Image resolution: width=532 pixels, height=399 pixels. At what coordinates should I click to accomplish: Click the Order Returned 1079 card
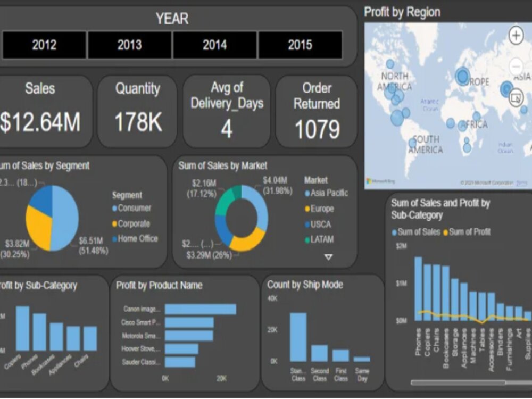click(x=317, y=111)
